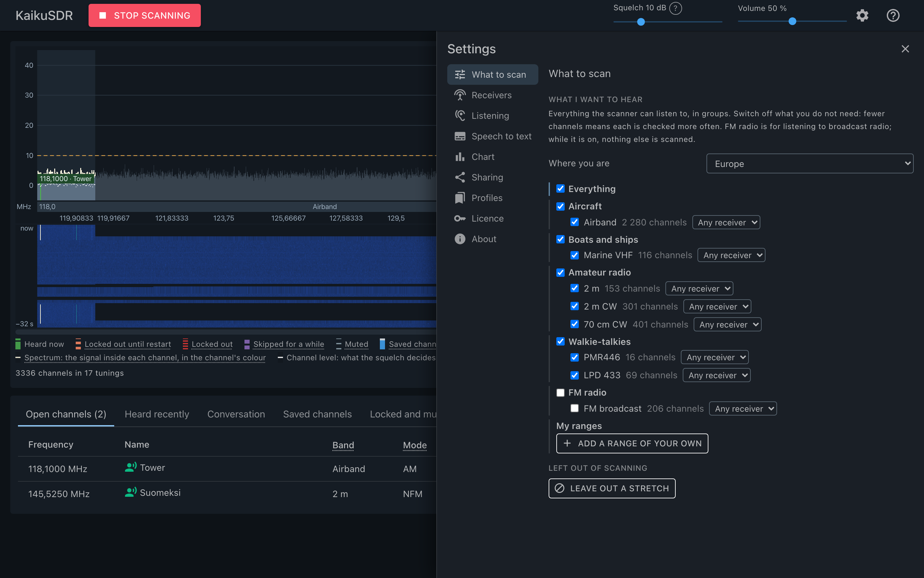The image size is (924, 578).
Task: Close the Settings panel
Action: [905, 49]
